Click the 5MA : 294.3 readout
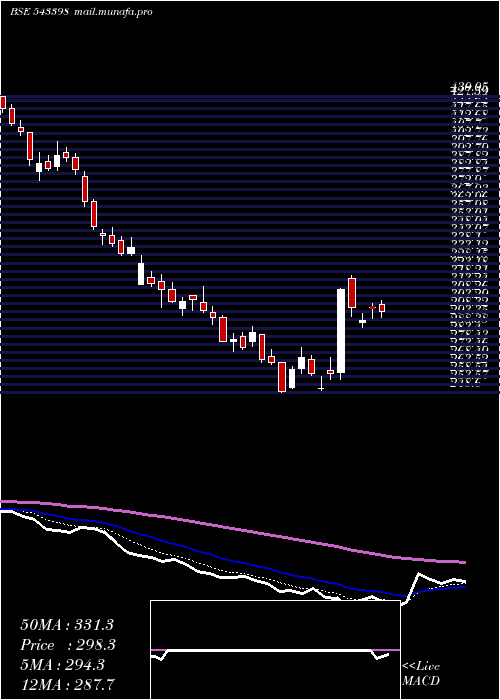 pyautogui.click(x=62, y=664)
